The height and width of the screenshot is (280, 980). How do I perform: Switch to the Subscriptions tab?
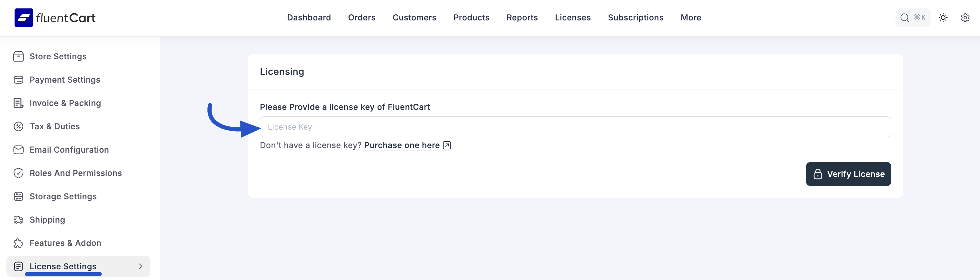click(635, 17)
